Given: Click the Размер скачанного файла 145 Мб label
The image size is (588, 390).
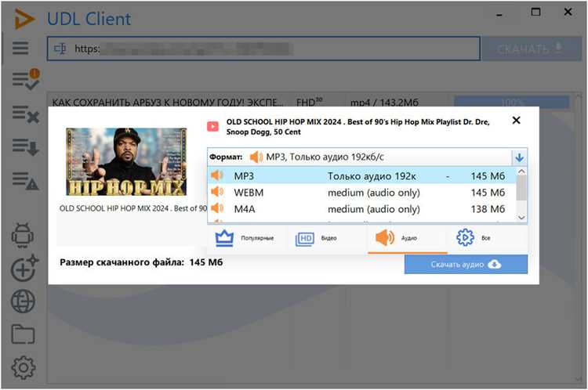Looking at the screenshot, I should point(141,262).
